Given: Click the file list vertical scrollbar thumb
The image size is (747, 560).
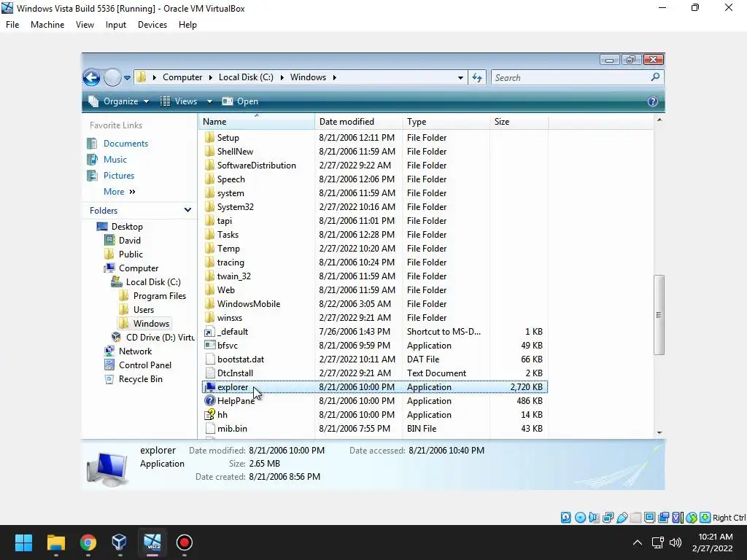Looking at the screenshot, I should pyautogui.click(x=659, y=315).
